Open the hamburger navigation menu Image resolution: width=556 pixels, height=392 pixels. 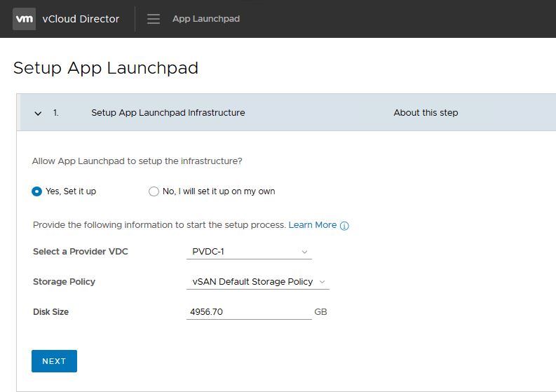pyautogui.click(x=154, y=19)
